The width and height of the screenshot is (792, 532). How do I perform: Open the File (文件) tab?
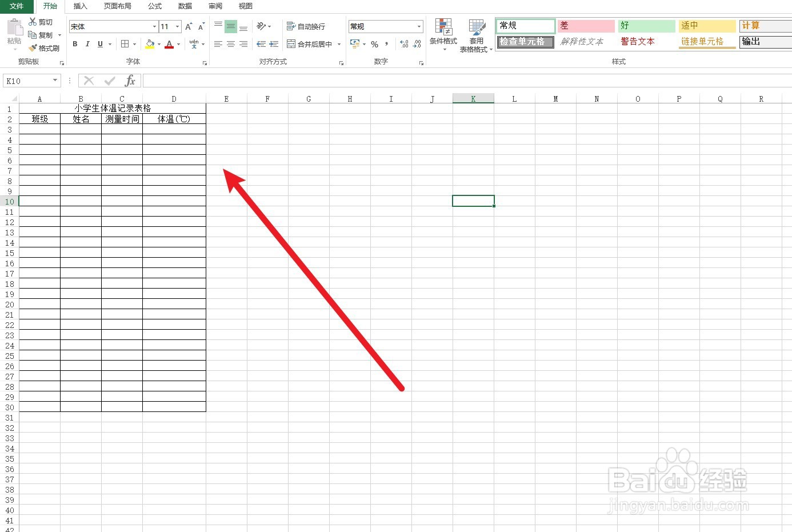pos(17,6)
